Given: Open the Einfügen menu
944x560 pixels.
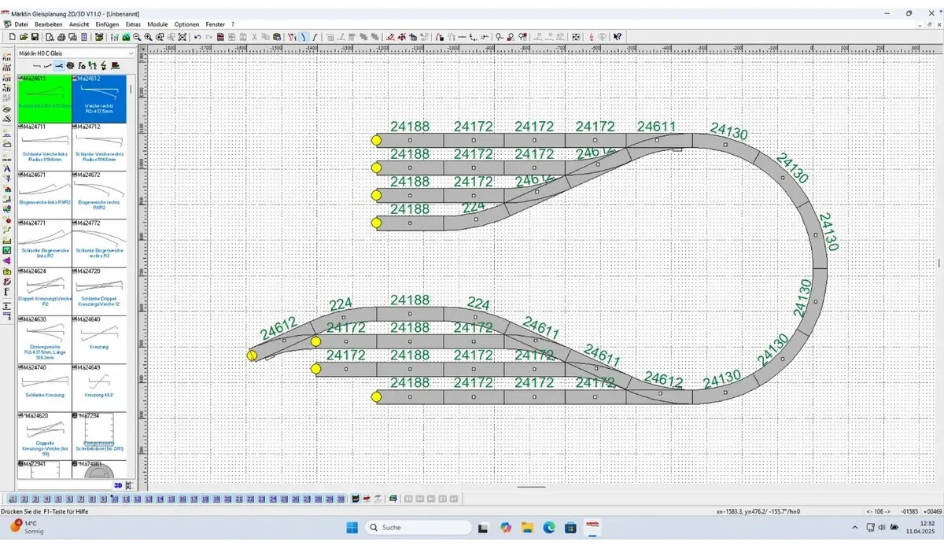Looking at the screenshot, I should tap(107, 24).
